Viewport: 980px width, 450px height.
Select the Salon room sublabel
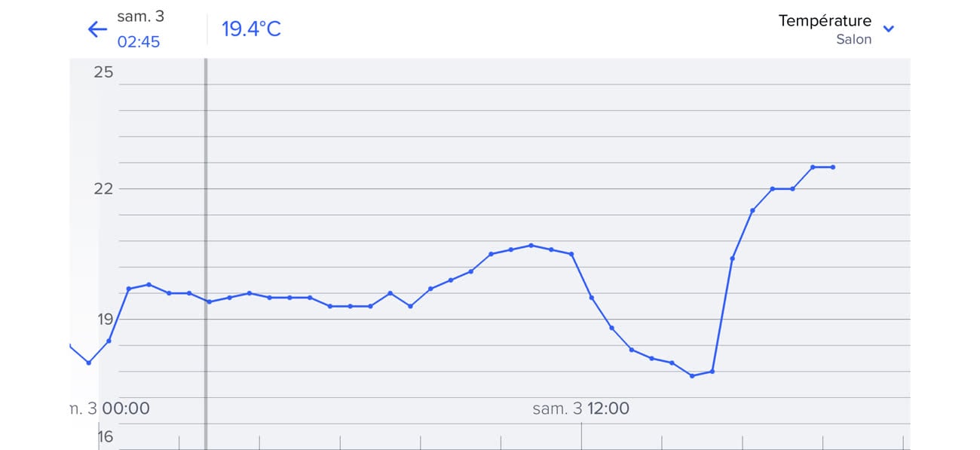[853, 39]
